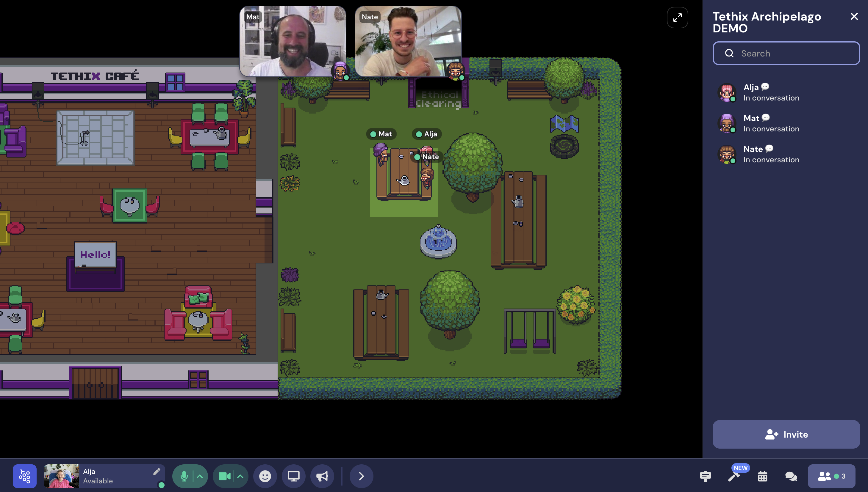This screenshot has width=868, height=492.
Task: Click the megaphone announce icon
Action: 322,476
